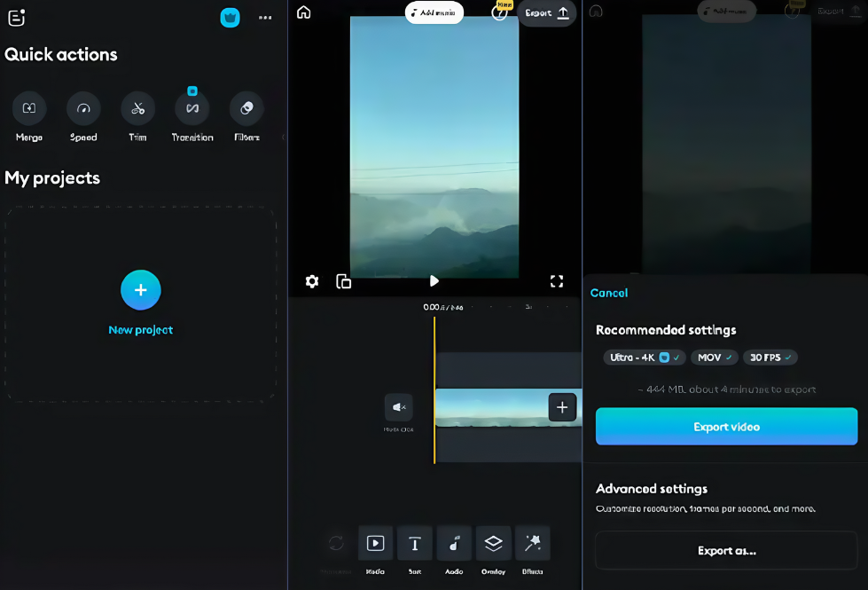Open project settings via the gear icon
Viewport: 868px width, 590px height.
pos(312,281)
